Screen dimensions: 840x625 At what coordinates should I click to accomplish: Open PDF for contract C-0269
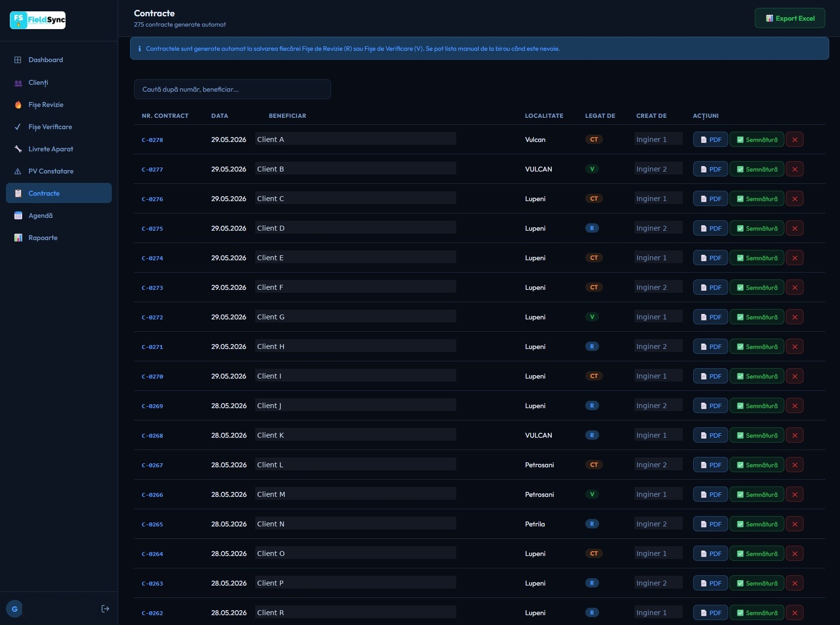click(x=710, y=406)
